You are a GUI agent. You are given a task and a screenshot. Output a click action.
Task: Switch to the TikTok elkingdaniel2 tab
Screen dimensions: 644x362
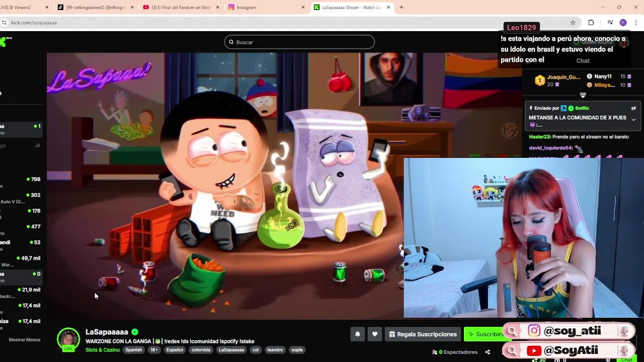95,8
